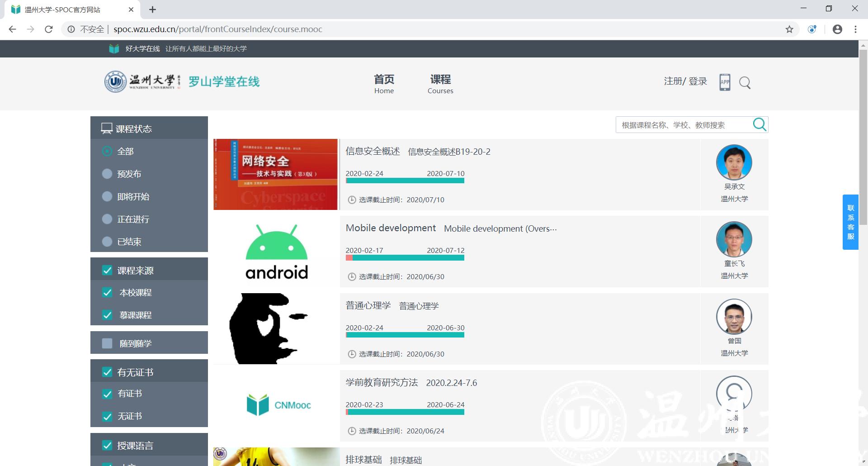Reload the page using browser refresh icon

(49, 29)
